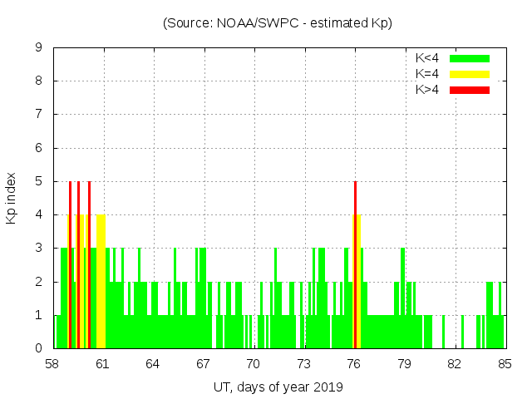Click the red K>4 legend swatch
The image size is (532, 399).
click(x=470, y=90)
